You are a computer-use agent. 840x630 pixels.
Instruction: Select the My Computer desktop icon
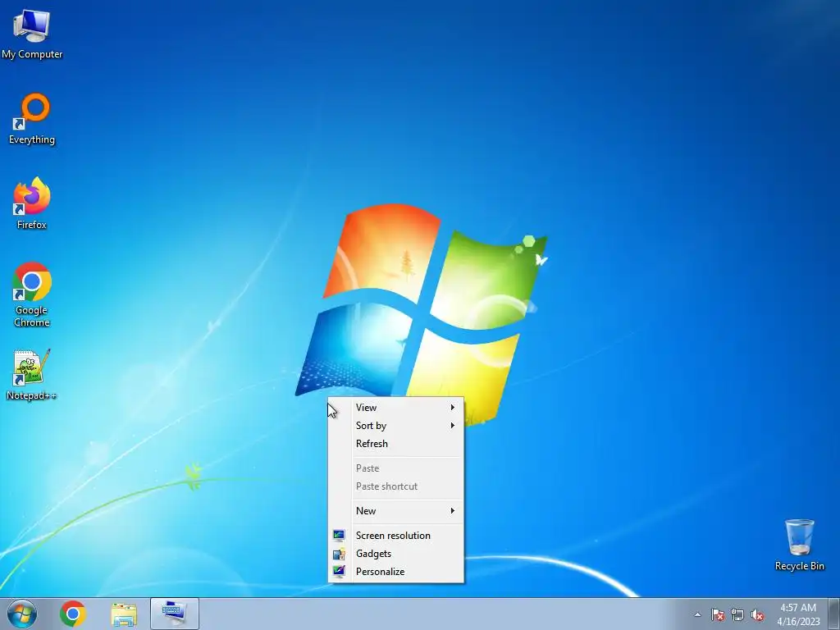pos(32,34)
